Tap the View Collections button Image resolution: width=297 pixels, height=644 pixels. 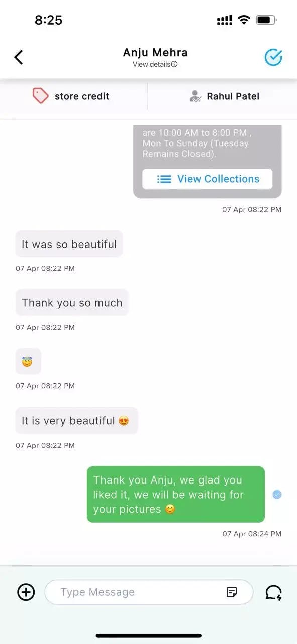[x=208, y=179]
